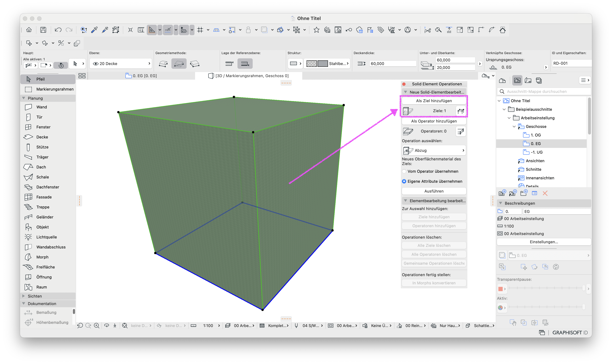The height and width of the screenshot is (364, 612).
Task: Toggle the bottom reference plane position button
Action: pos(245,64)
